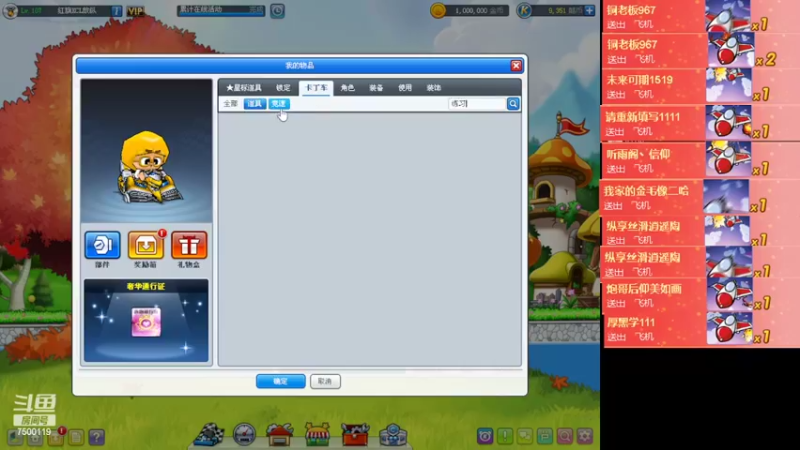Switch to the 角色 tab
The image size is (800, 450).
point(347,88)
